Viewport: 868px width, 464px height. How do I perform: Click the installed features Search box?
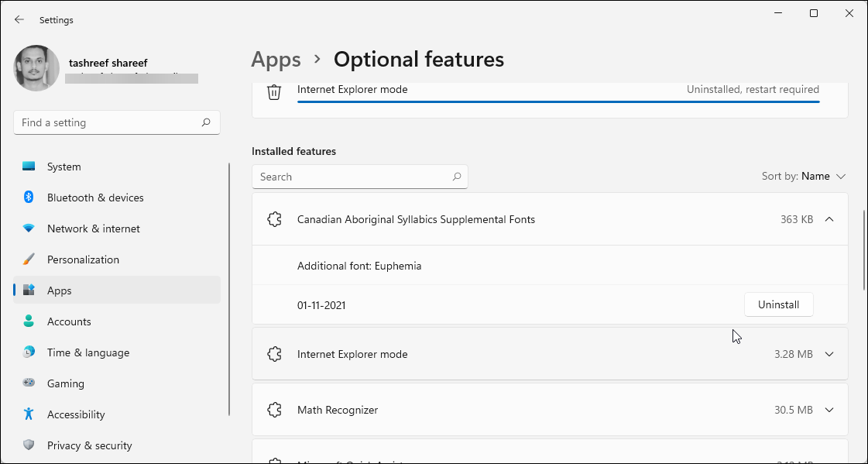pos(352,177)
